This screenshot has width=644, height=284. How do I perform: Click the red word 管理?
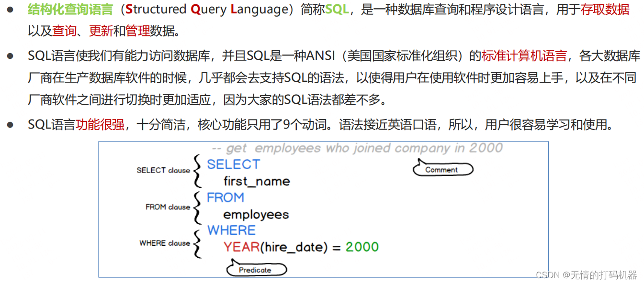138,31
